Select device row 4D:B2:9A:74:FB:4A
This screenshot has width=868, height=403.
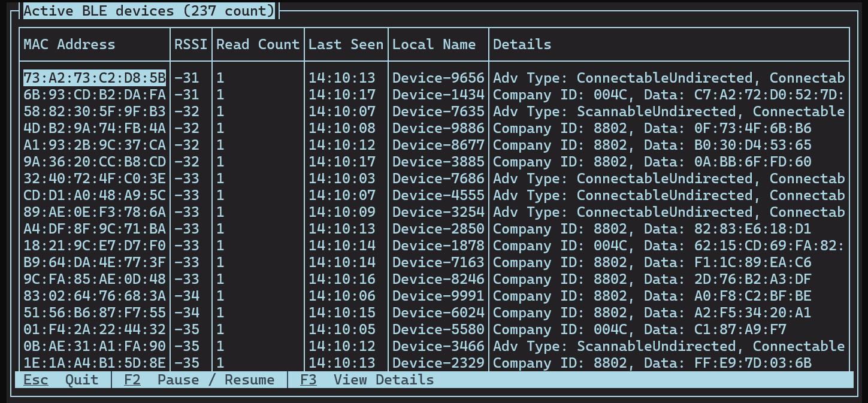point(95,128)
